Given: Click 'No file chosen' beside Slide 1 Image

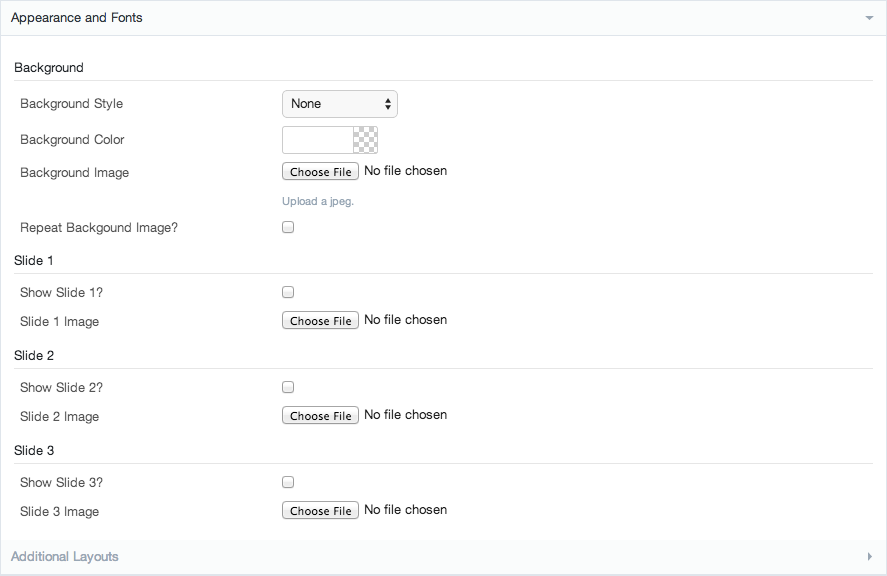Looking at the screenshot, I should tap(406, 320).
